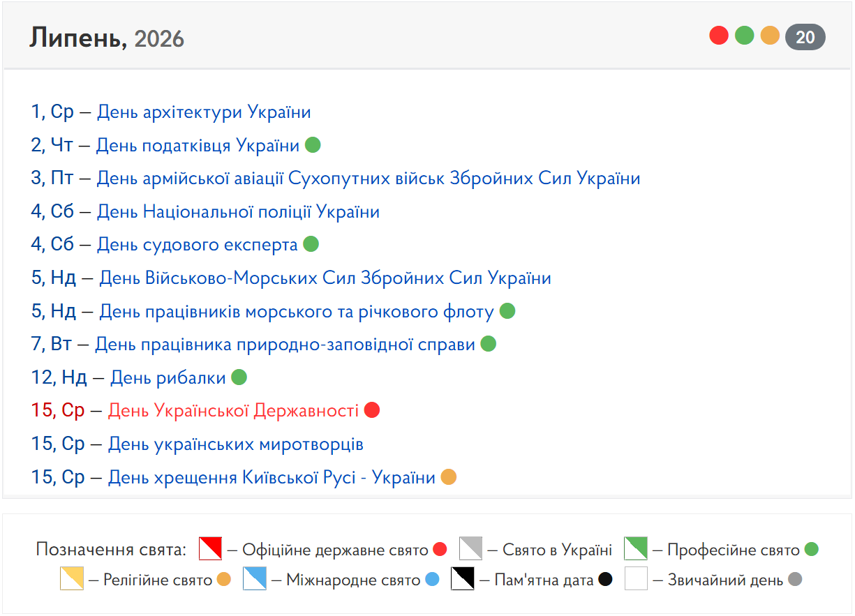Click the gray legend swatch for "Свято в Україні"
Screen dimensions: 855x616
click(471, 549)
